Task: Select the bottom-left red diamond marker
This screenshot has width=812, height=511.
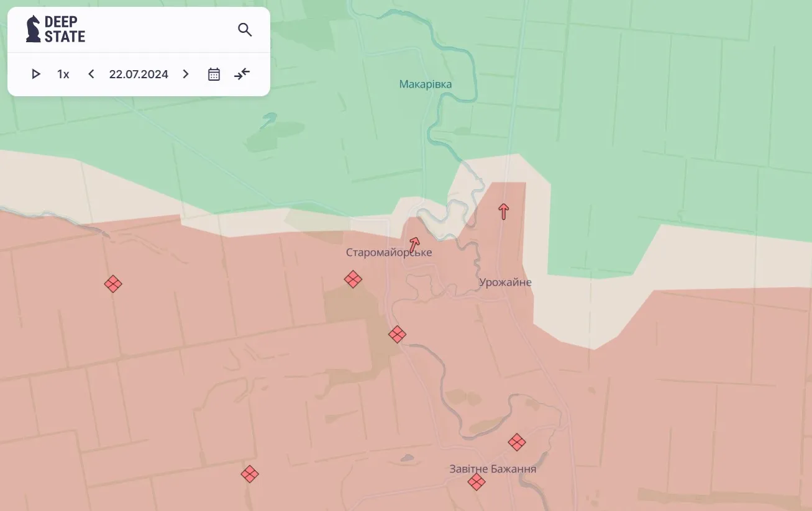Action: pyautogui.click(x=250, y=474)
